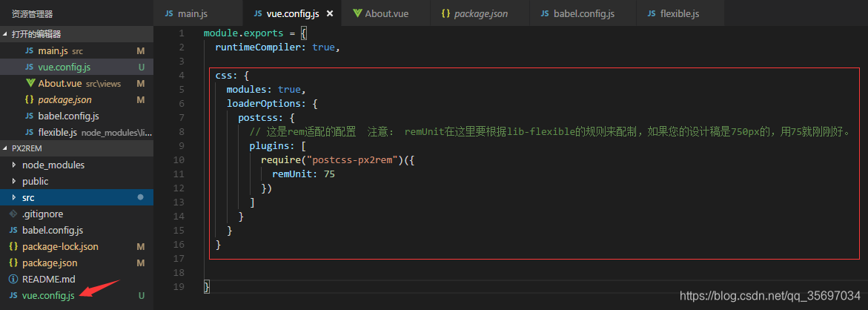This screenshot has height=310, width=868.
Task: Open .gitignore in project tree
Action: 76,214
